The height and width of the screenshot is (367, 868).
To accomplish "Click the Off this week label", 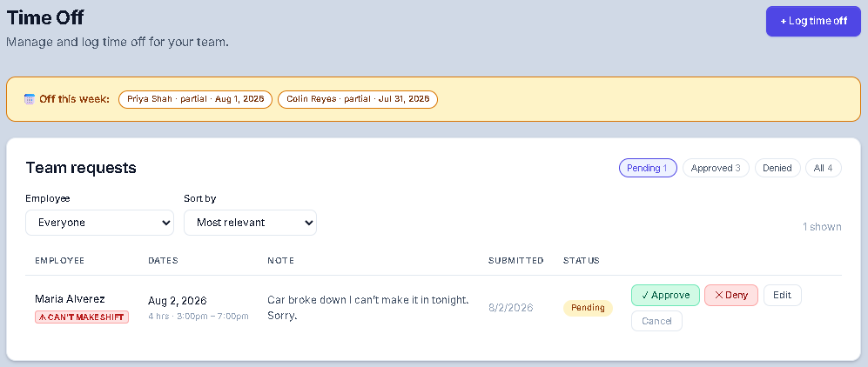I will point(74,99).
